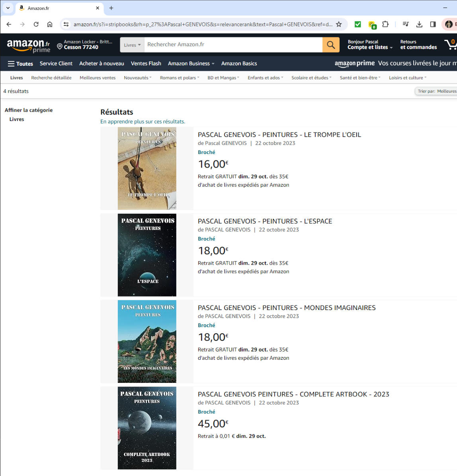
Task: Open Complete Artbook 2023 cover image
Action: [x=147, y=428]
